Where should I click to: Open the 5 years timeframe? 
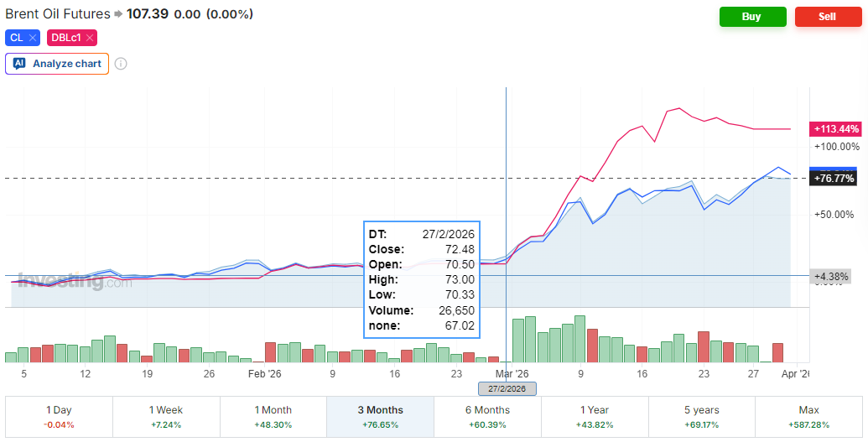tap(702, 417)
